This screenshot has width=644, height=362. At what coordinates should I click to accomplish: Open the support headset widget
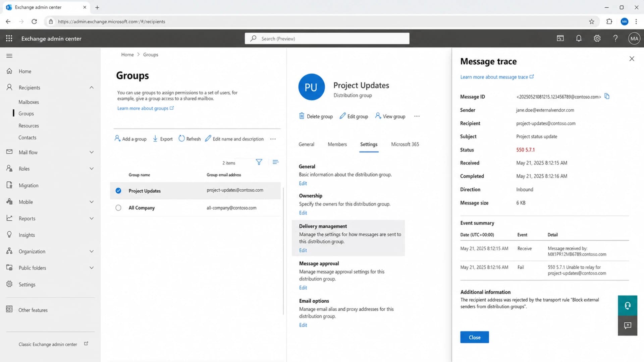point(628,305)
